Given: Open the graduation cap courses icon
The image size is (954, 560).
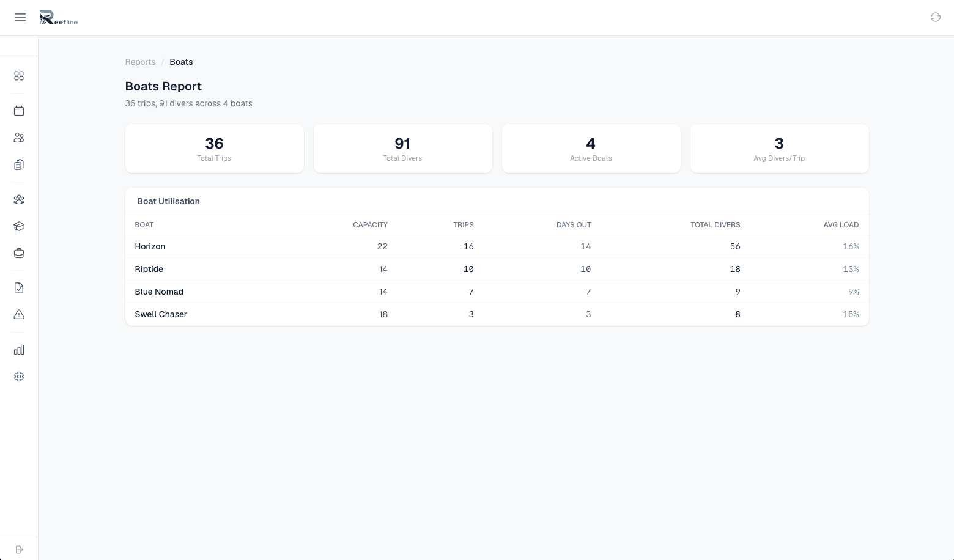Looking at the screenshot, I should click(19, 226).
